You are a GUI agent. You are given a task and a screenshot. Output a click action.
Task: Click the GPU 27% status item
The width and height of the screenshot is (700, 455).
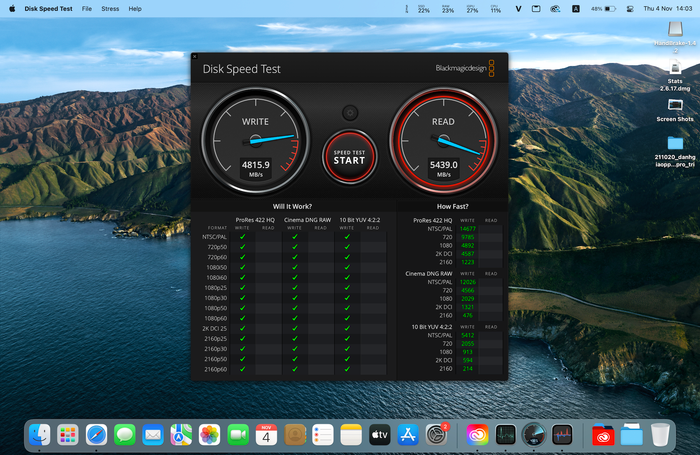tap(472, 9)
